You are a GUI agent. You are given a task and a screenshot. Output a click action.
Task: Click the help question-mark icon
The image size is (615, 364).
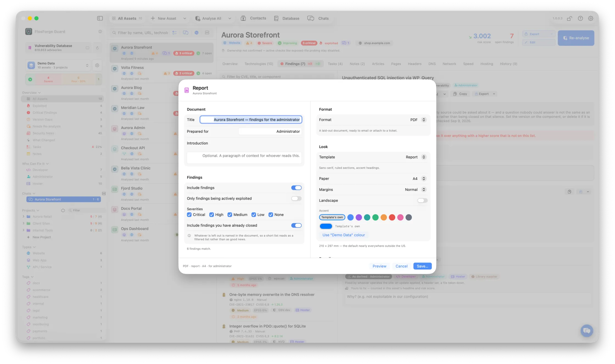tap(580, 18)
